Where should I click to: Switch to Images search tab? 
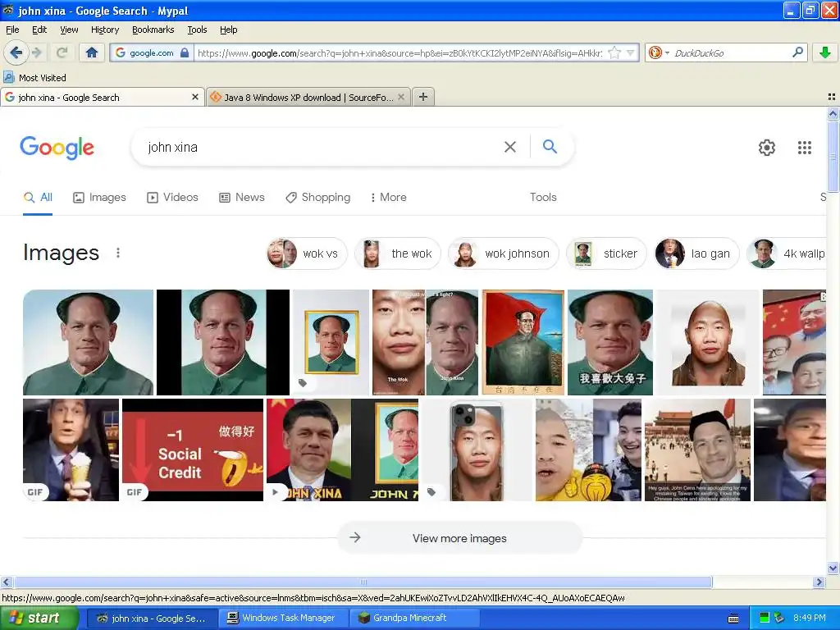coord(99,197)
